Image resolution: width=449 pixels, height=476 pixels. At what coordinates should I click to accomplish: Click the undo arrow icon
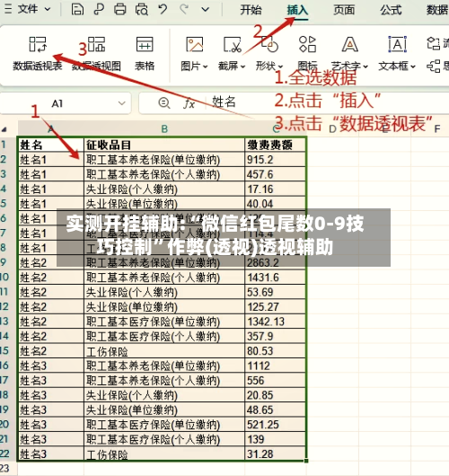(163, 9)
